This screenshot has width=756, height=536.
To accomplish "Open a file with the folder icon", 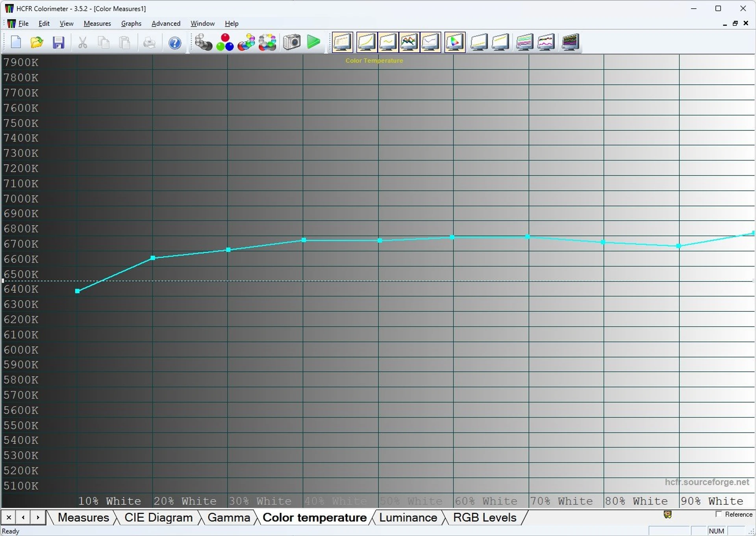I will tap(37, 42).
